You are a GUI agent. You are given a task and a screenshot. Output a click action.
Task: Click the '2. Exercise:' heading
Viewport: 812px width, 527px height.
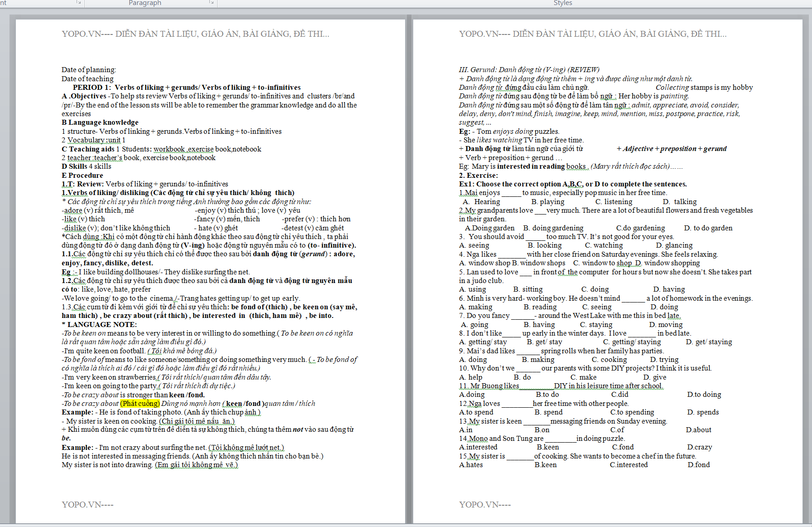(x=478, y=176)
